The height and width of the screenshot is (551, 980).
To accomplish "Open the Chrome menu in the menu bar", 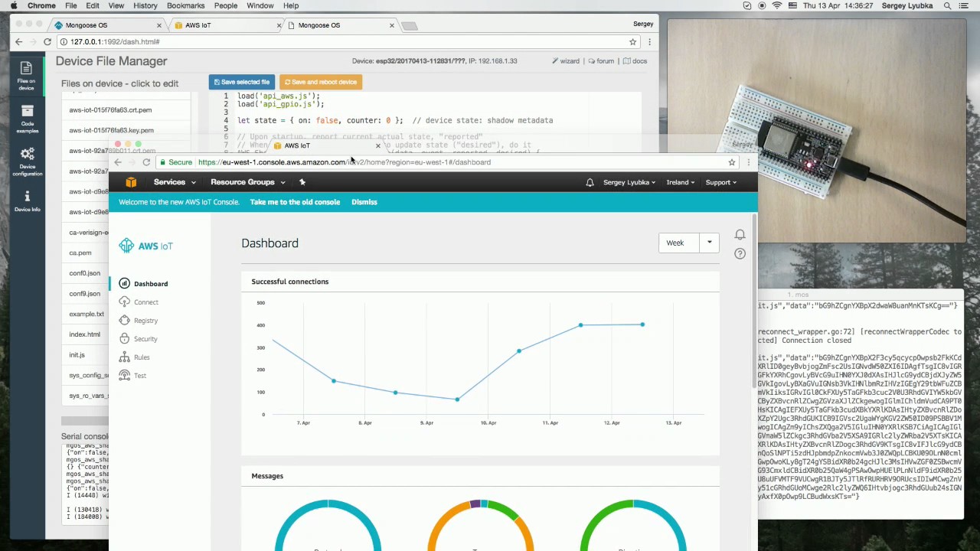I will [41, 5].
